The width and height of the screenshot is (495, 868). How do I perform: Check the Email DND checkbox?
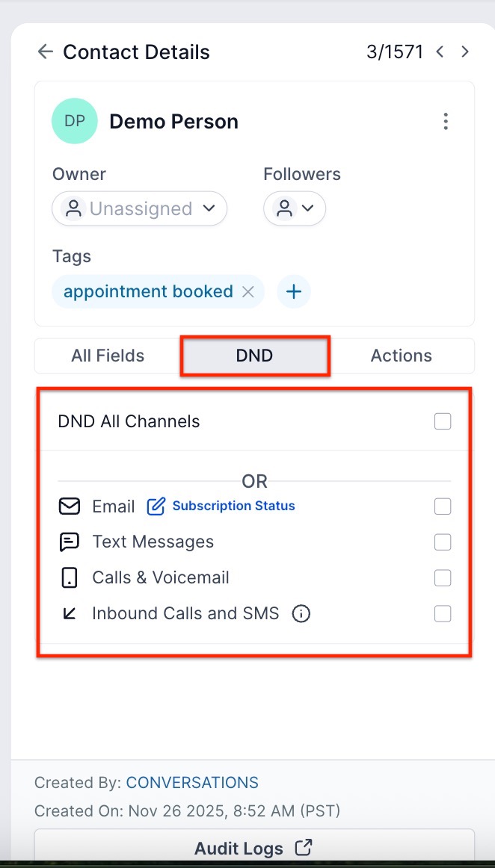point(443,506)
